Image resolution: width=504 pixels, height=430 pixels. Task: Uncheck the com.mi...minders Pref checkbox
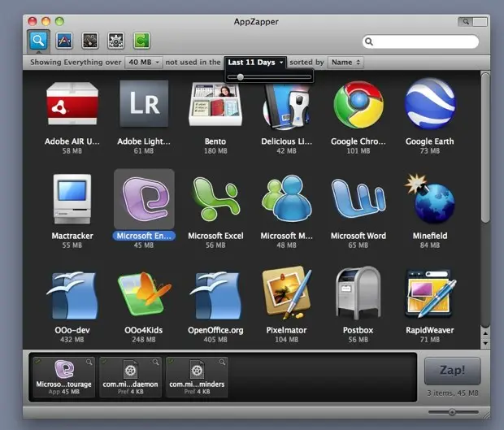click(171, 361)
